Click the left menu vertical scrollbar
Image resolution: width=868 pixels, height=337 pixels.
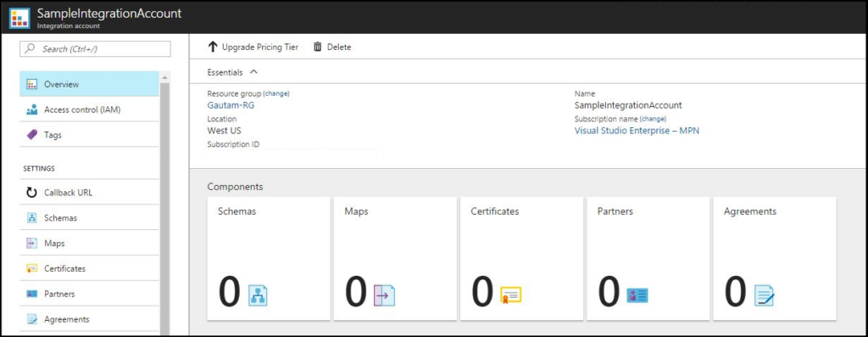click(x=165, y=208)
